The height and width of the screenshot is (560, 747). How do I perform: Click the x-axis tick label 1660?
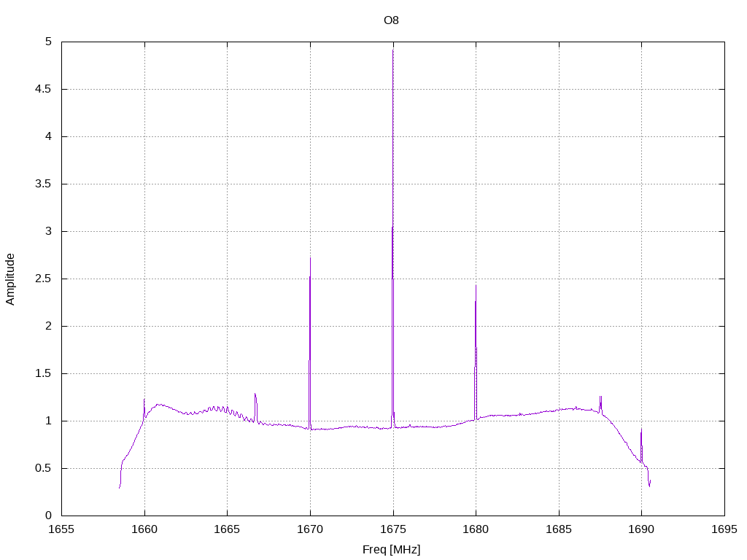[144, 529]
